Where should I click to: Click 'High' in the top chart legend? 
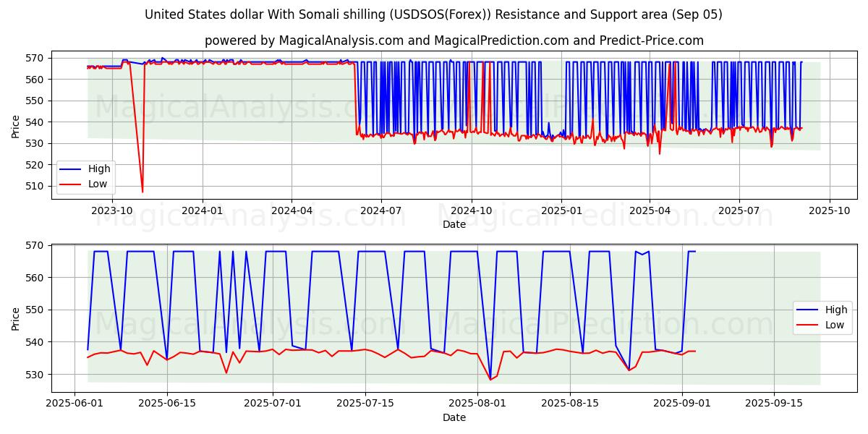(99, 169)
